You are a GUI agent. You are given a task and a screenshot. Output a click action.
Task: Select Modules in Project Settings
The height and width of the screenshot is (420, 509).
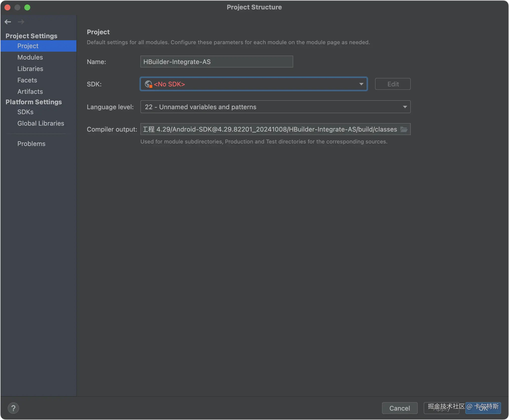pos(30,57)
